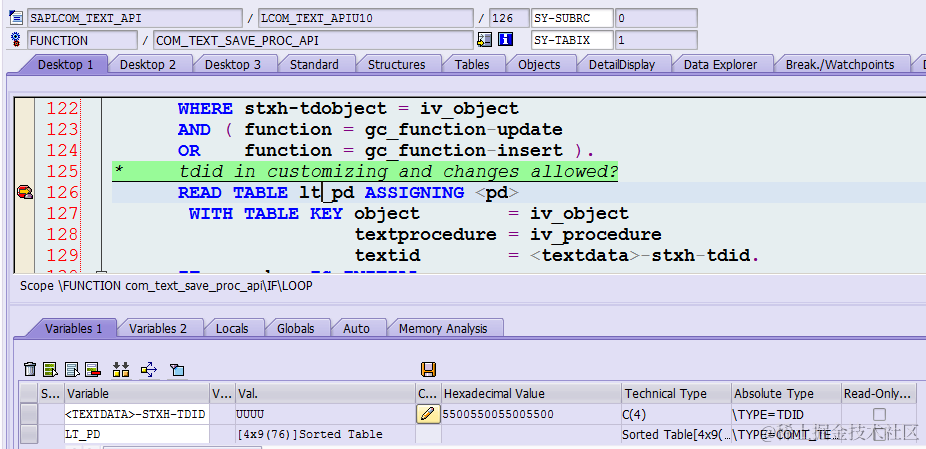Screen dimensions: 926x449
Task: Click the SY-SUBRC value 0 field
Action: point(656,18)
